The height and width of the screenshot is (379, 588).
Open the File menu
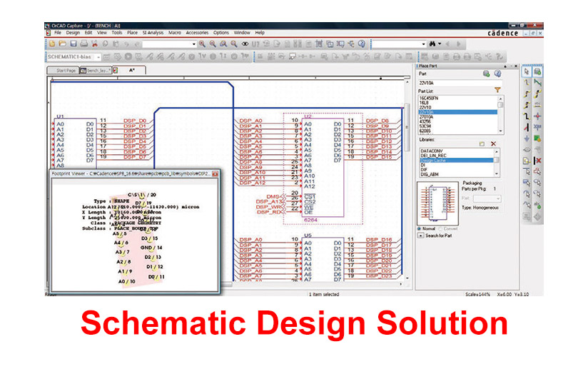point(58,33)
